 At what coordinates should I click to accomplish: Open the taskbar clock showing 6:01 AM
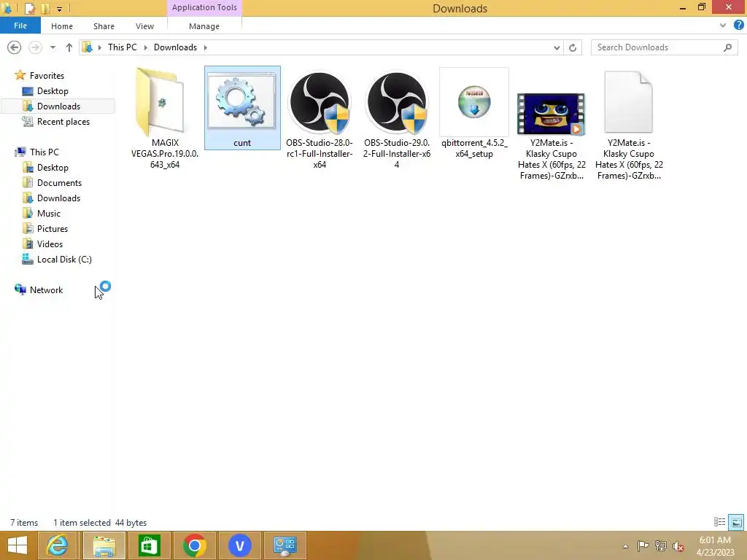pyautogui.click(x=715, y=546)
